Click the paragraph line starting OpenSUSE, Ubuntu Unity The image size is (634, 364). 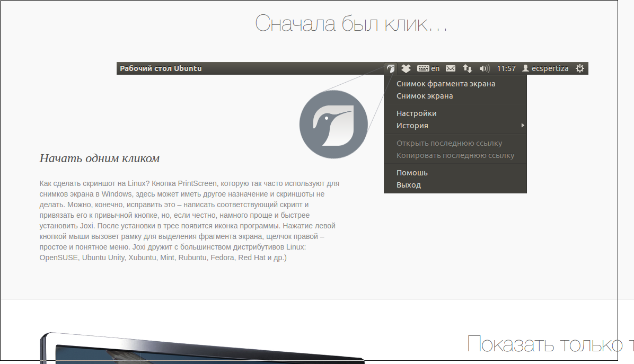pyautogui.click(x=163, y=258)
